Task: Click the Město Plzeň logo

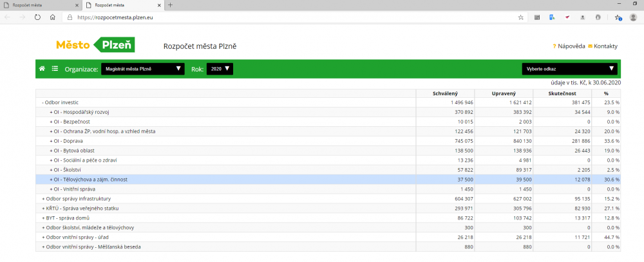Action: coord(95,45)
